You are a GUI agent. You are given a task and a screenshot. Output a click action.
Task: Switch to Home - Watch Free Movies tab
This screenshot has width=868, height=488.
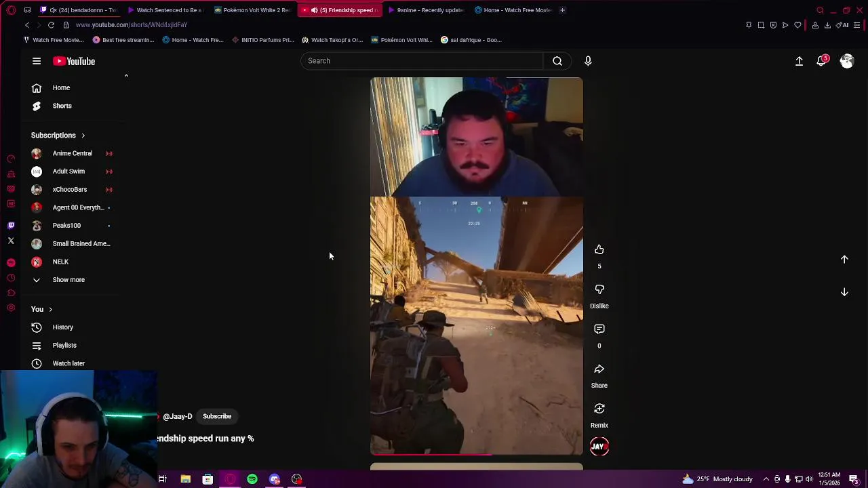click(513, 10)
